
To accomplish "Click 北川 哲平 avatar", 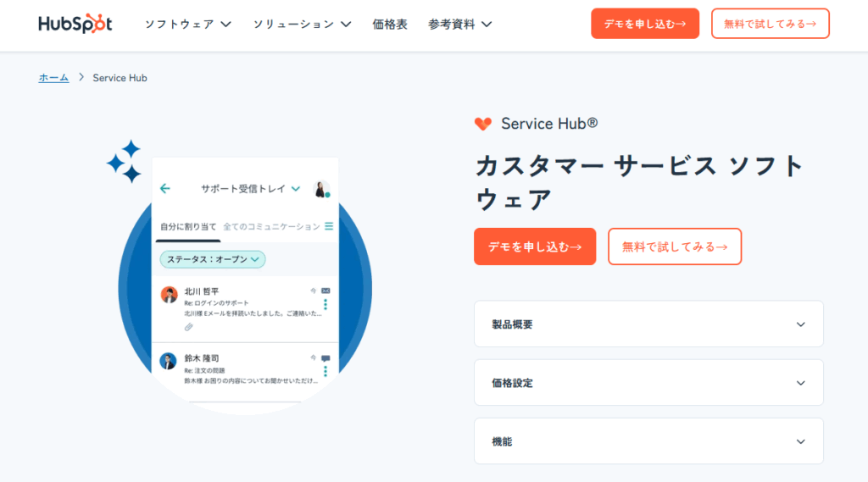I will coord(169,295).
